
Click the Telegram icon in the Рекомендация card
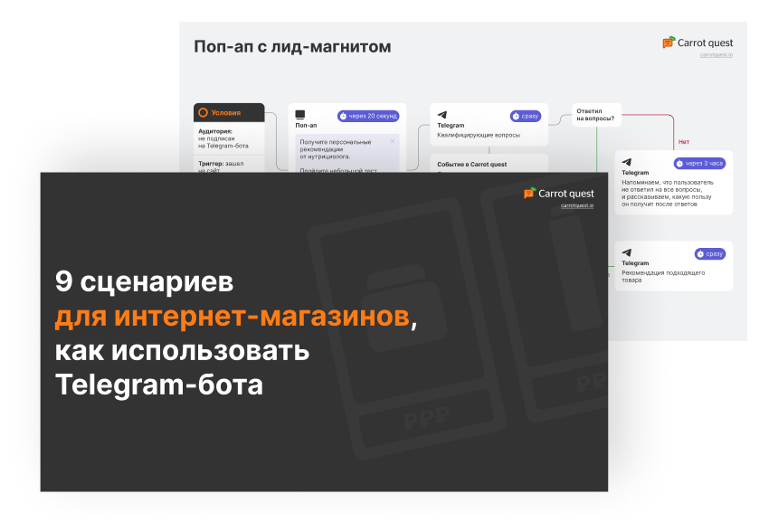pyautogui.click(x=627, y=252)
